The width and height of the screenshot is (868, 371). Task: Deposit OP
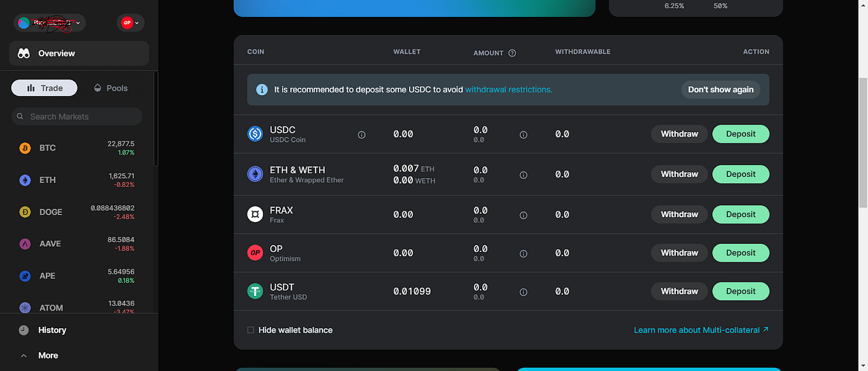point(740,253)
